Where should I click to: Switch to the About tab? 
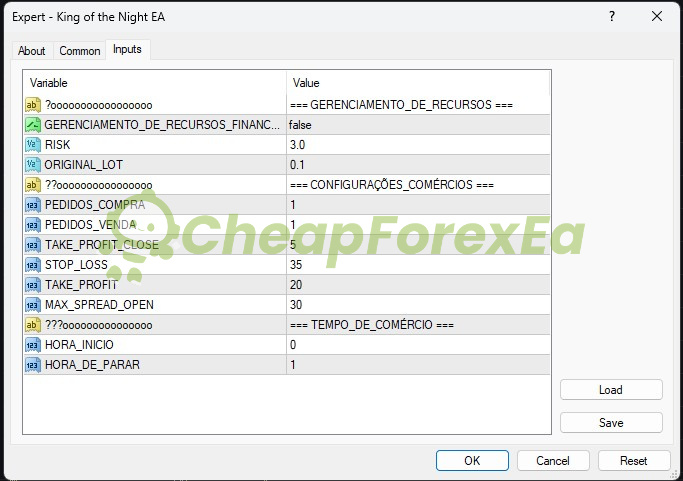[32, 51]
